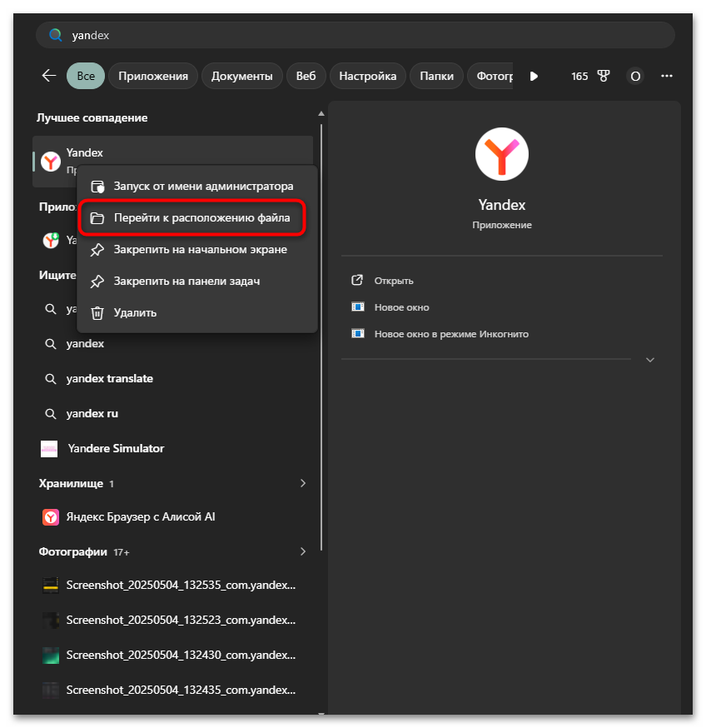
Task: Select Yandex best match result
Action: (x=172, y=161)
